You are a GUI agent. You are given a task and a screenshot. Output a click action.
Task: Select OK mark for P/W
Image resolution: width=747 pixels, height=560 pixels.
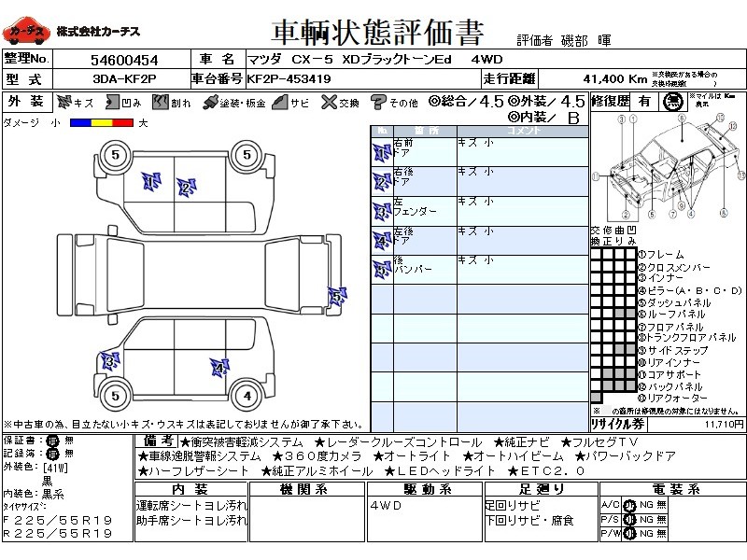pos(629,534)
